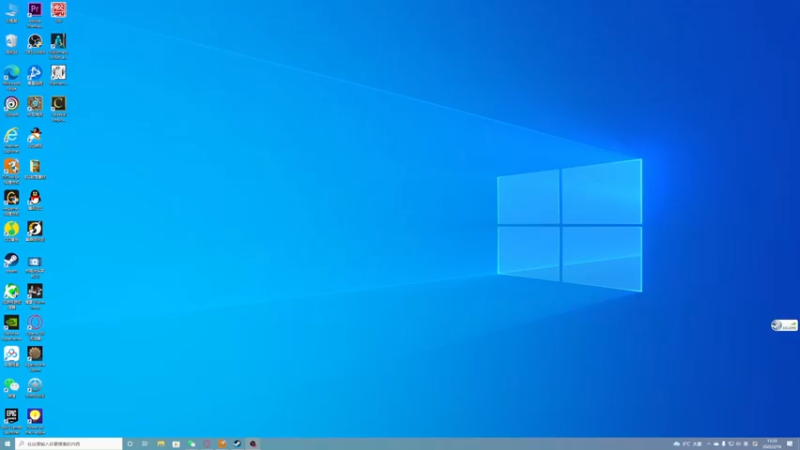Viewport: 800px width, 450px height.
Task: Select the Steam desktop shortcut
Action: [x=11, y=263]
